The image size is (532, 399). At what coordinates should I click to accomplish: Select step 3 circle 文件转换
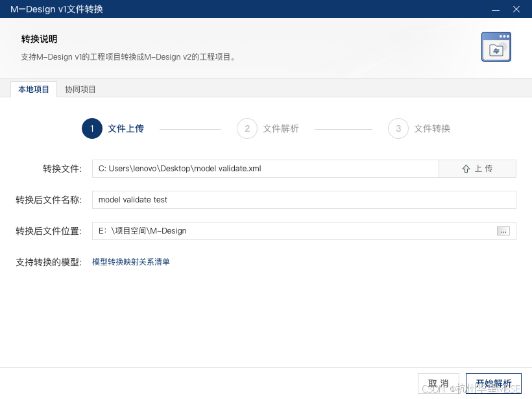coord(398,128)
